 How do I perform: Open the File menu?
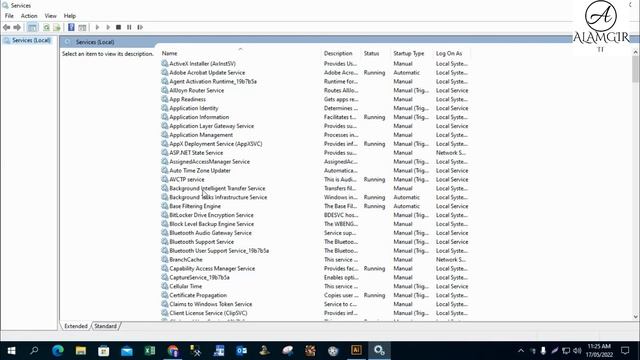click(x=9, y=16)
